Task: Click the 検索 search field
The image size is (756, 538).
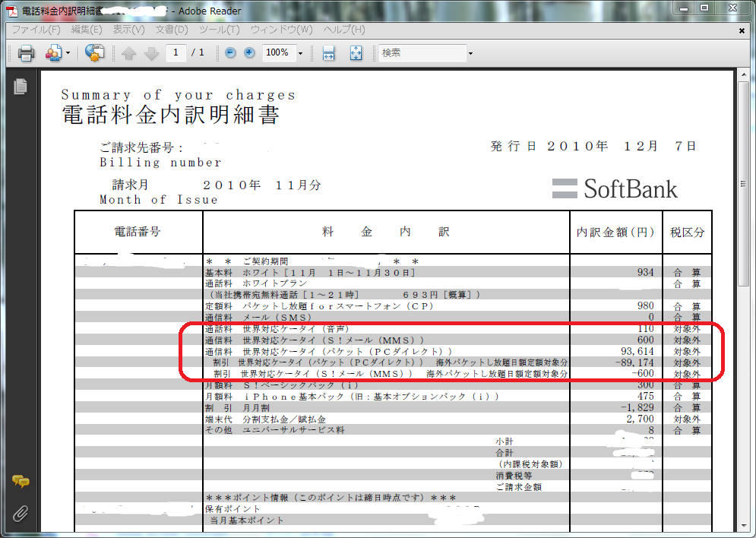Action: point(422,52)
